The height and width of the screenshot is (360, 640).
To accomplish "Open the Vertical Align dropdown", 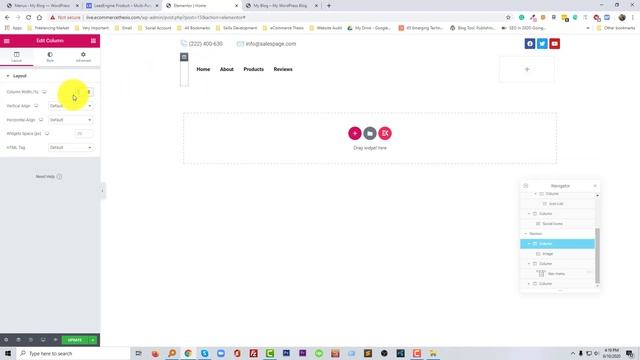I will pyautogui.click(x=71, y=106).
